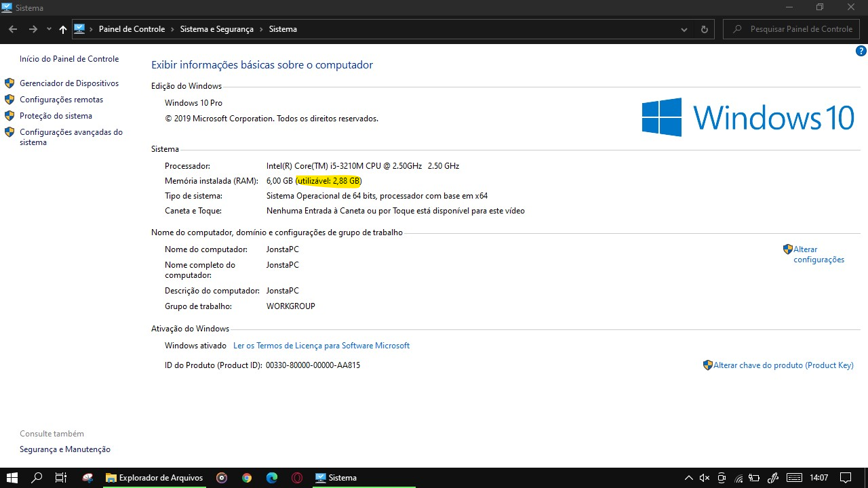
Task: Open Início do Painel de Controle
Action: click(69, 59)
